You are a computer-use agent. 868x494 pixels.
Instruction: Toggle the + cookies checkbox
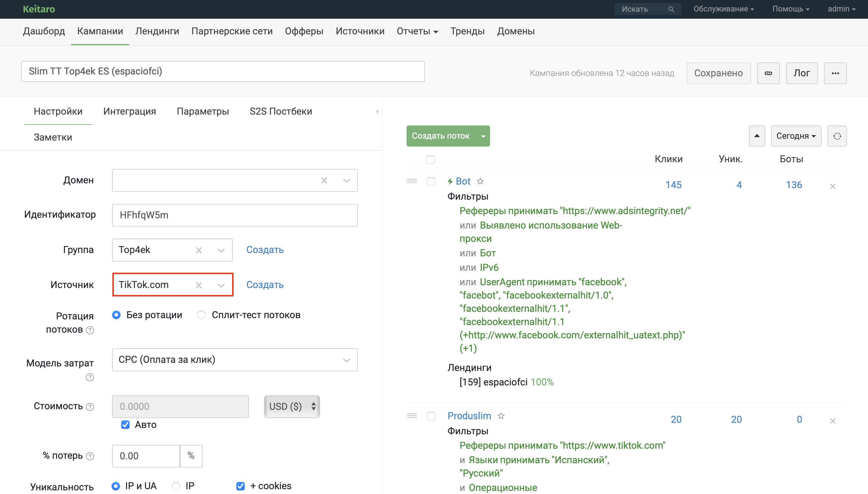point(241,486)
